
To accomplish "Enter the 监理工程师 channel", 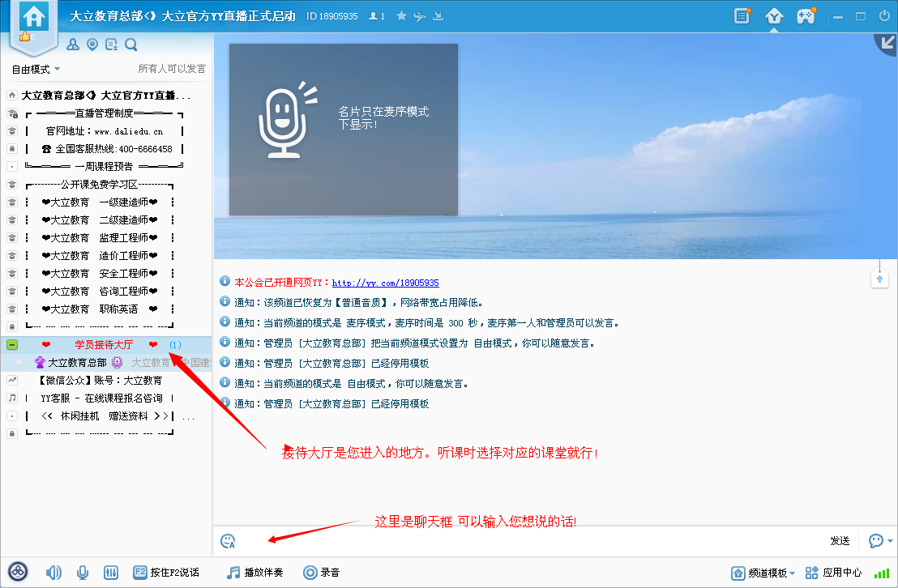I will coord(106,237).
